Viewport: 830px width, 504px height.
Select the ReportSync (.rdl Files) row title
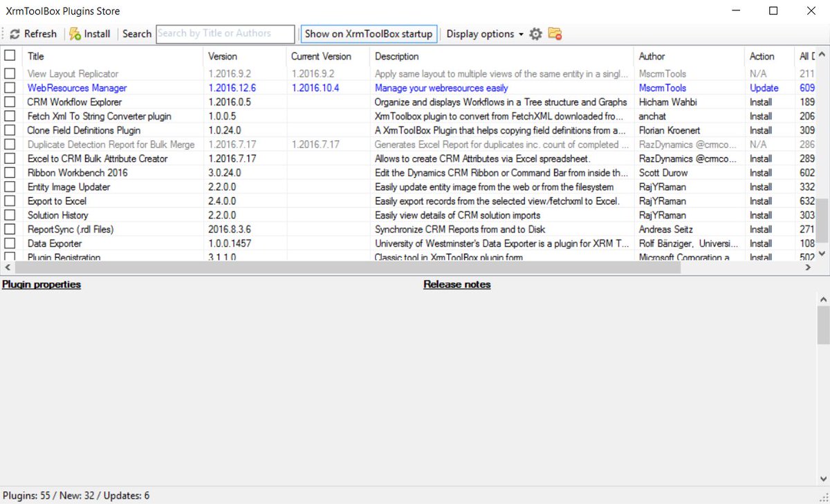pyautogui.click(x=71, y=229)
